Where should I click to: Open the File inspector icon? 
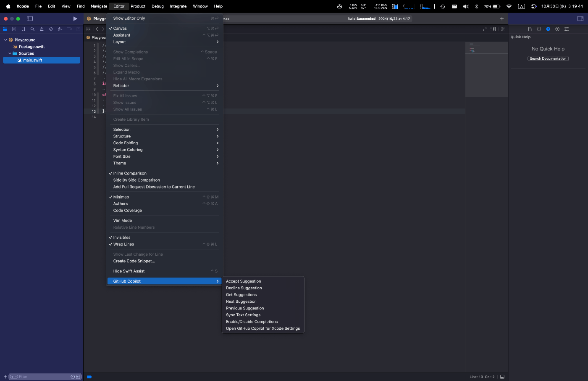tap(530, 29)
